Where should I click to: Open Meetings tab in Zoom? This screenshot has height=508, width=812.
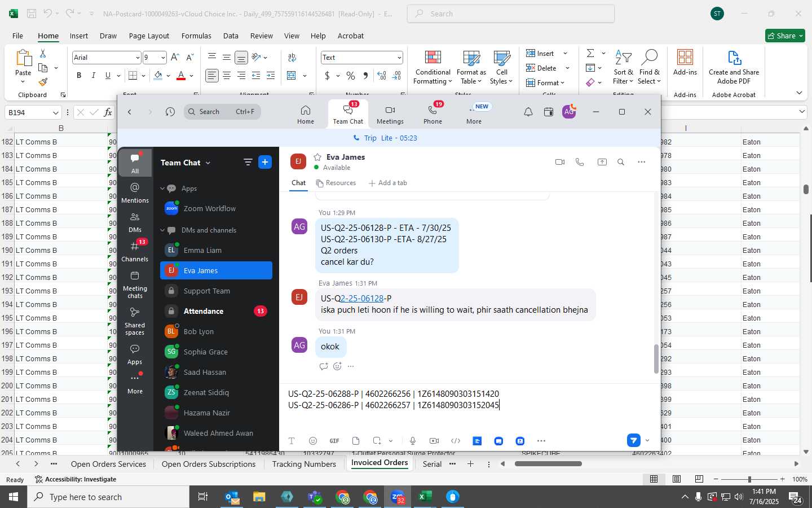pyautogui.click(x=390, y=114)
